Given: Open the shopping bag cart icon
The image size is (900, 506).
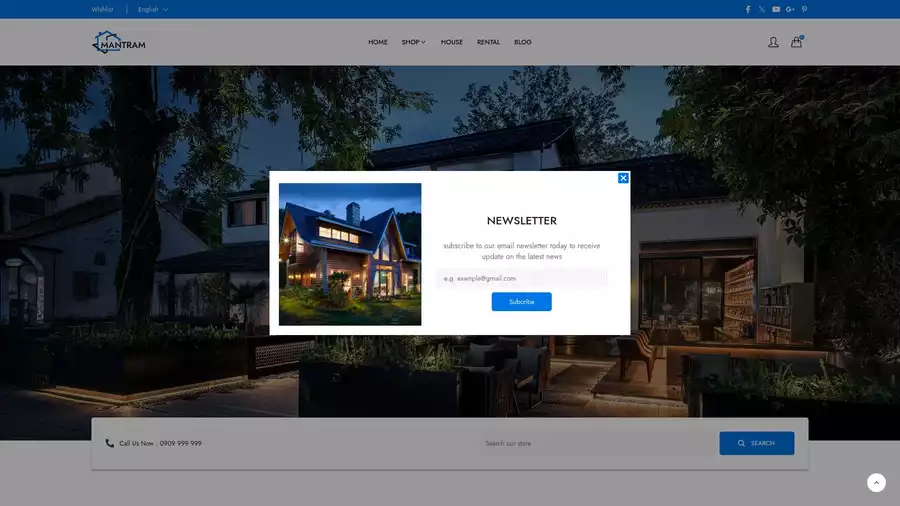Looking at the screenshot, I should 796,42.
